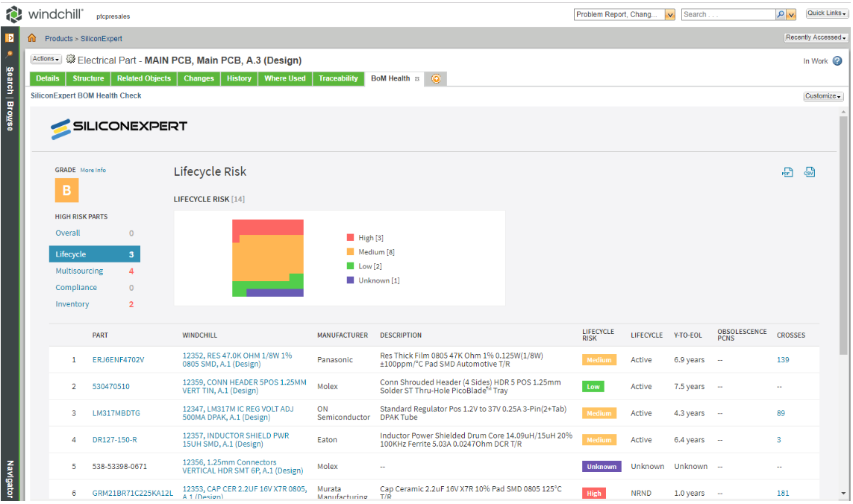Export Lifecycle Risk to PDF
This screenshot has width=853, height=504.
pos(787,172)
